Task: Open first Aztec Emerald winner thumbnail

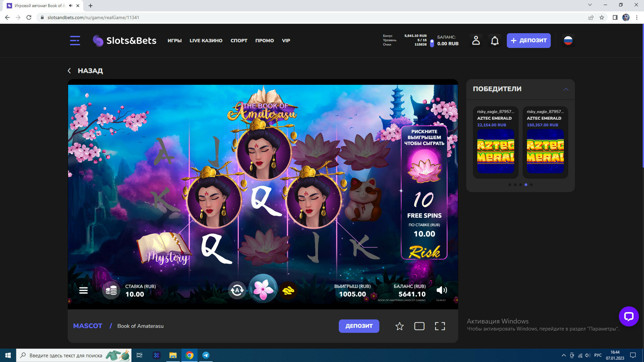Action: (495, 151)
